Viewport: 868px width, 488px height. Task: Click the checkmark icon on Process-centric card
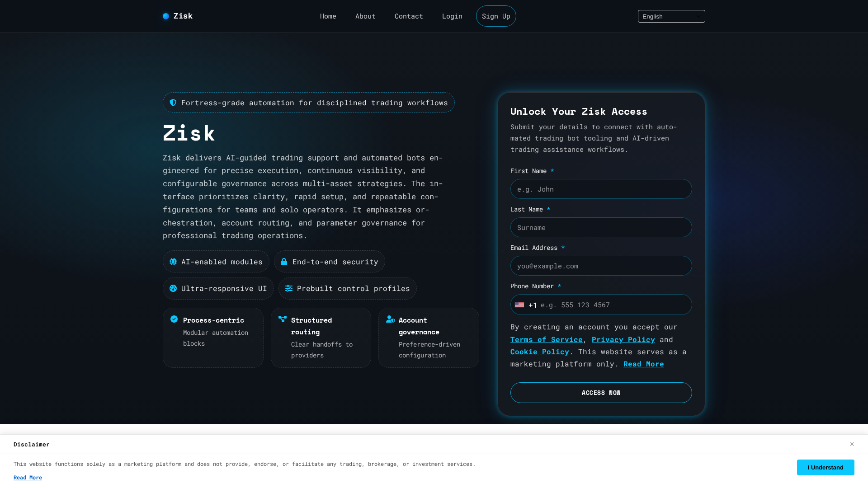click(x=174, y=319)
